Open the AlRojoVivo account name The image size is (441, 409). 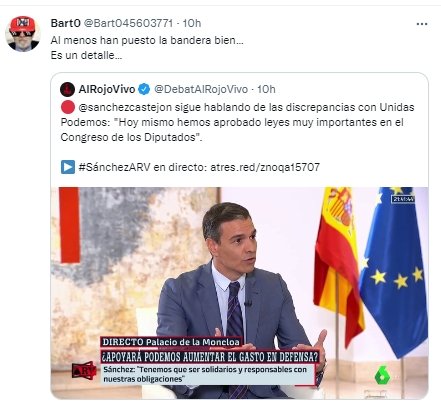tap(107, 89)
